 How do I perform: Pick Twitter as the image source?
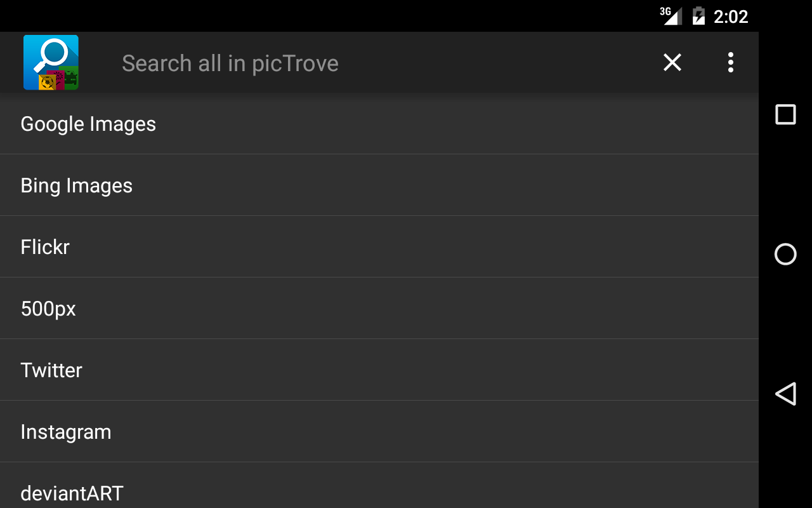coord(51,370)
